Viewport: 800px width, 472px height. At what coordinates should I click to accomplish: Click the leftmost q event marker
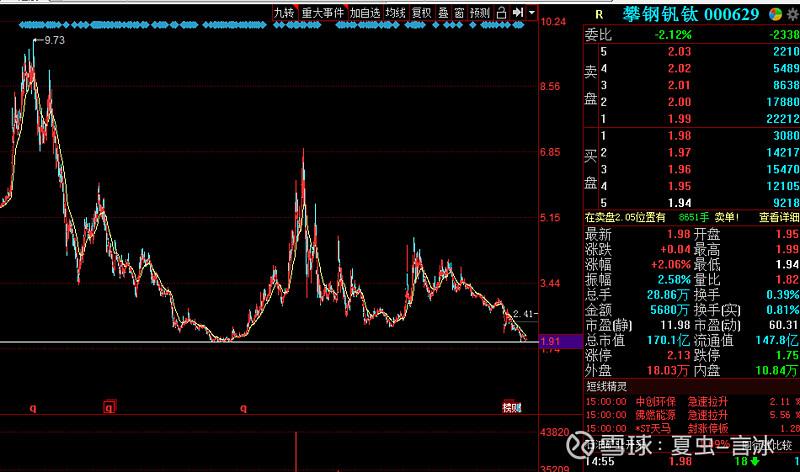tap(33, 408)
